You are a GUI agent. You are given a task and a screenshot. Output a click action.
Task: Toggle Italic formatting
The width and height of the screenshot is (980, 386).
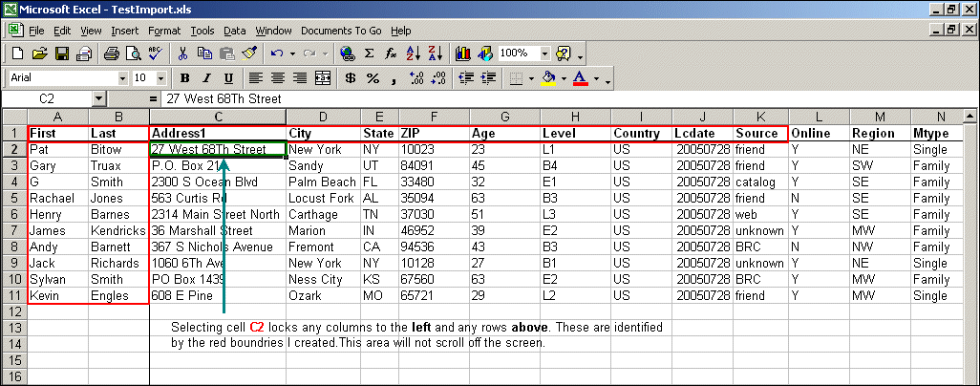coord(206,78)
